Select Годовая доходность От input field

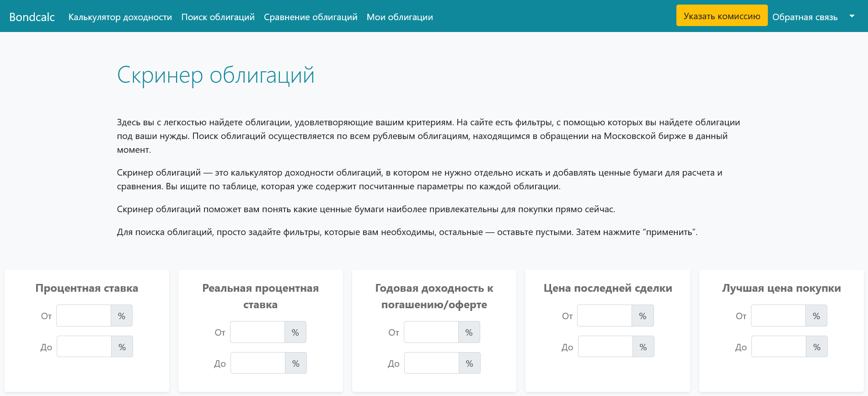click(431, 332)
